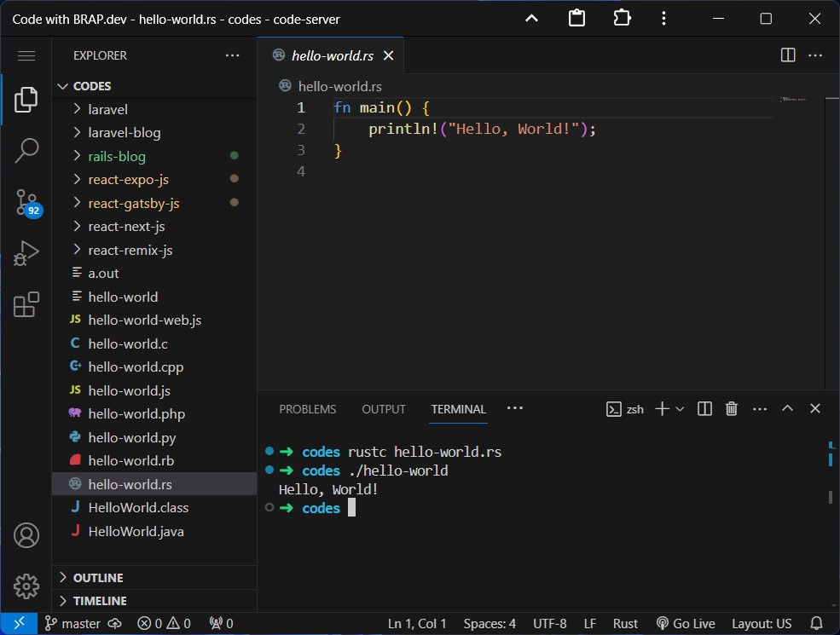Switch to the PROBLEMS tab
This screenshot has height=635, width=840.
307,409
